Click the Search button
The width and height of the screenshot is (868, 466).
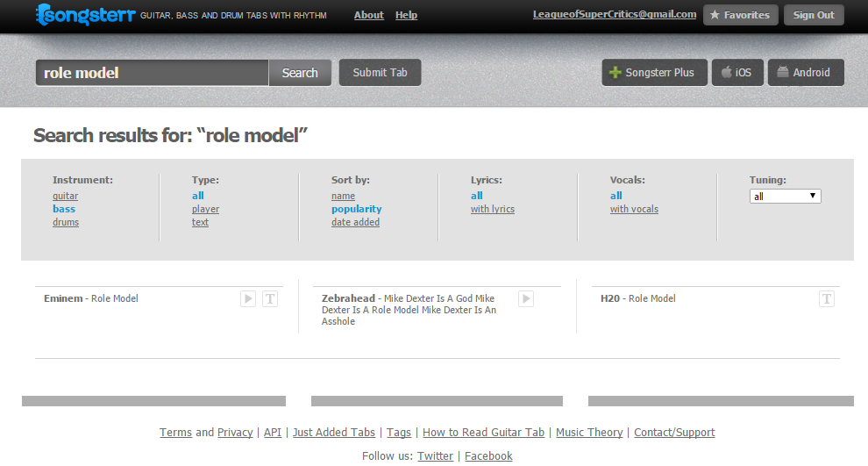(300, 73)
